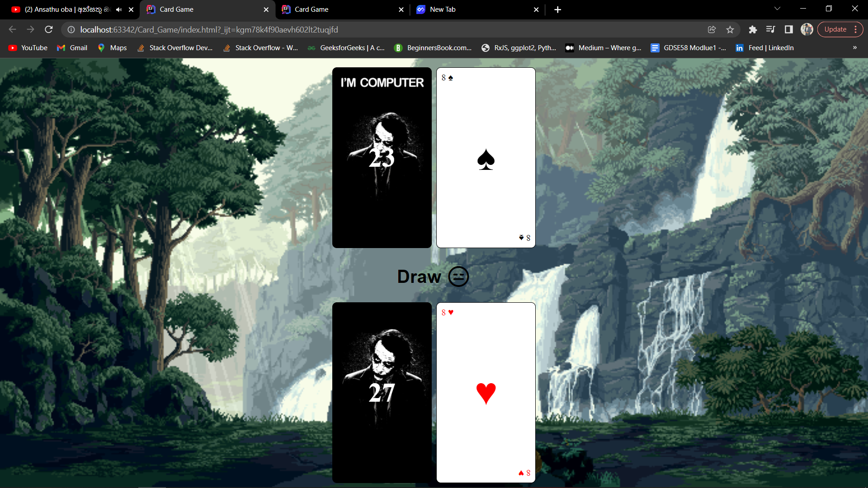Click the neutral face emoji beside Draw
Image resolution: width=868 pixels, height=488 pixels.
pos(458,277)
